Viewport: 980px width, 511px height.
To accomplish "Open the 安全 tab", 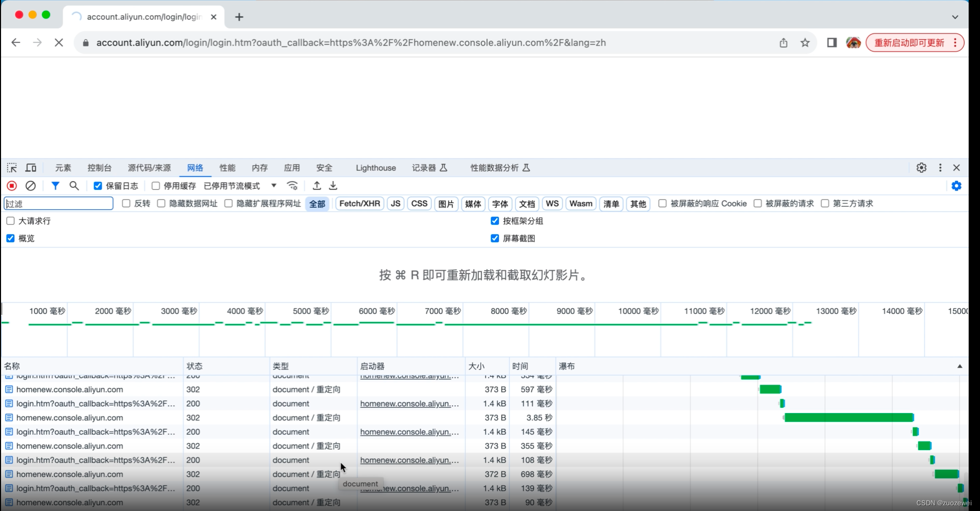I will coord(324,168).
